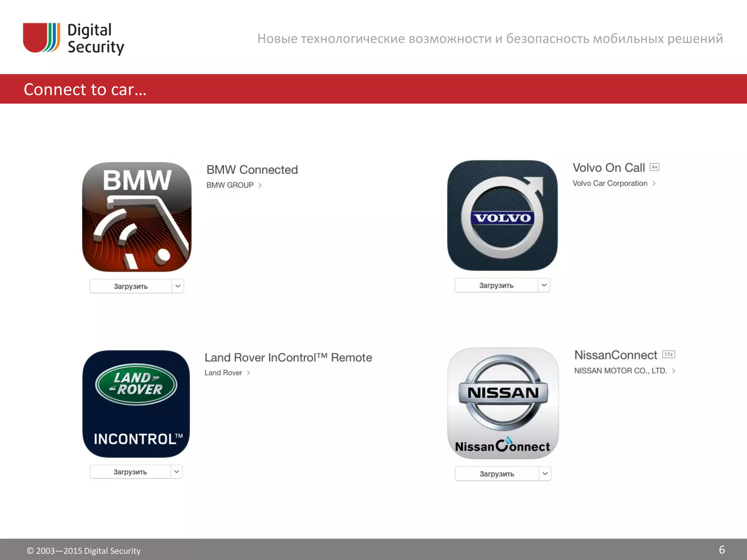747x560 pixels.
Task: Click the 4+ age rating badge
Action: (x=654, y=167)
